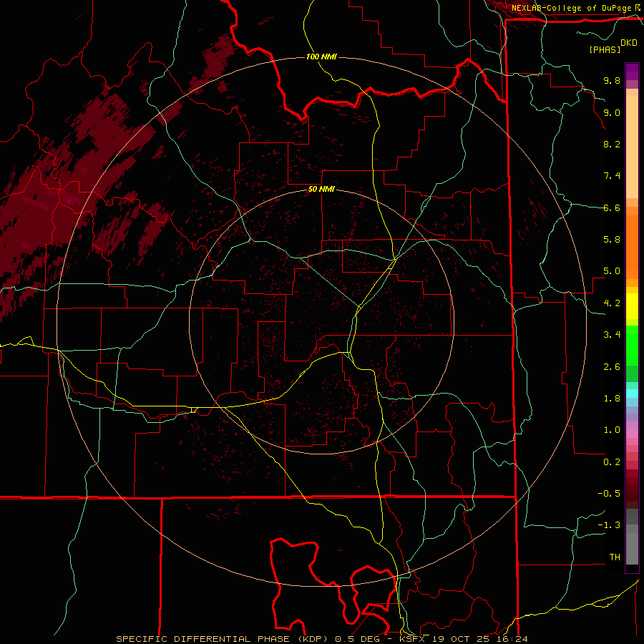The image size is (644, 644).
Task: Select the 2.6 value on color scale
Action: tap(612, 367)
